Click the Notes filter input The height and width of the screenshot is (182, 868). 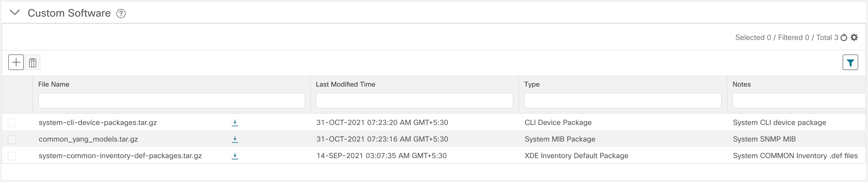pos(798,101)
